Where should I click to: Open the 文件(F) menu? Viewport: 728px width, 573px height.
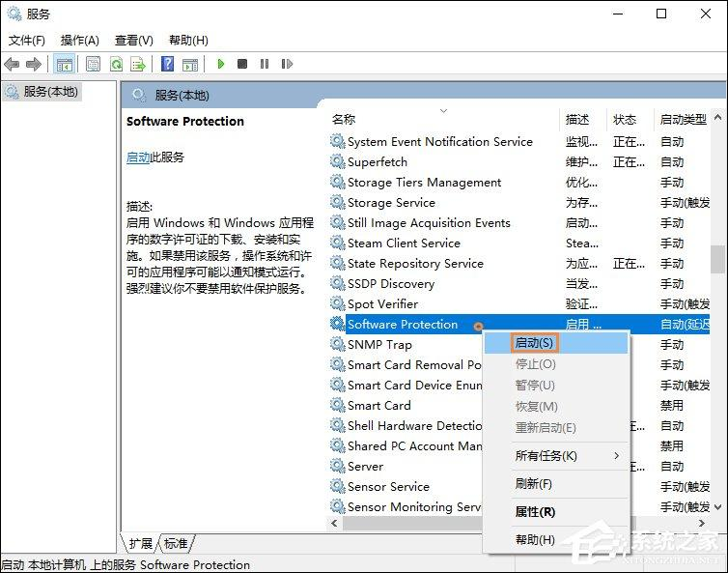pos(27,41)
